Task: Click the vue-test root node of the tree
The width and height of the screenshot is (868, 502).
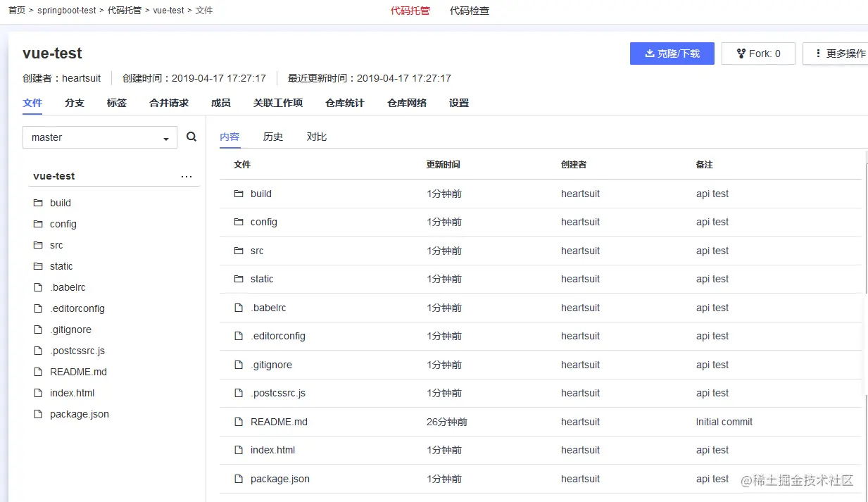Action: (x=54, y=176)
